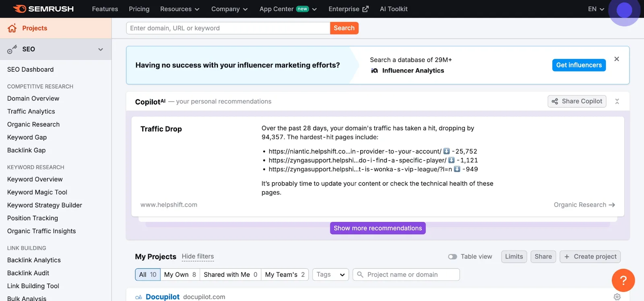Open Organic Traffic Insights
This screenshot has height=301, width=644.
(41, 231)
